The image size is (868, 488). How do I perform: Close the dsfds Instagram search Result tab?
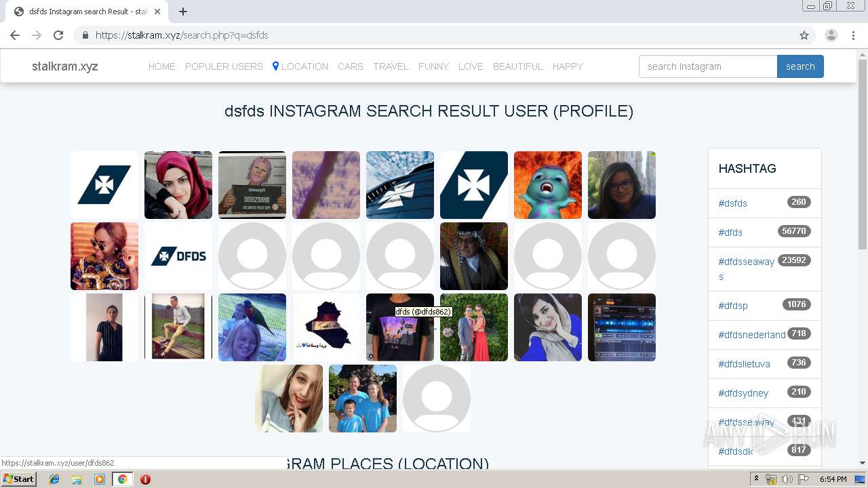157,12
